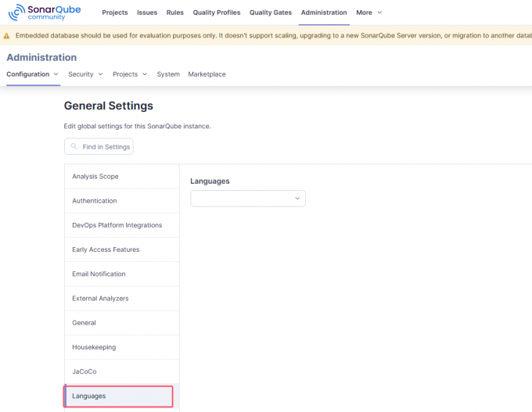Click the magnifier icon in settings search

tap(74, 146)
